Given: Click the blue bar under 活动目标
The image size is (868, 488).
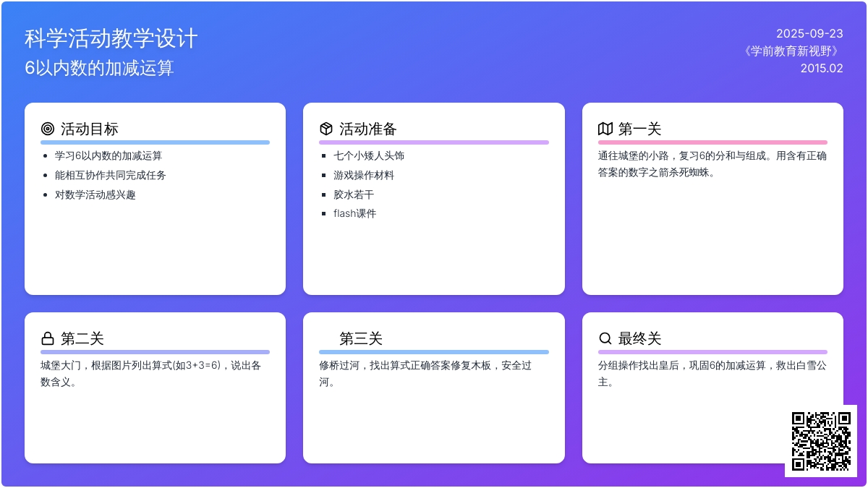Looking at the screenshot, I should pyautogui.click(x=155, y=142).
